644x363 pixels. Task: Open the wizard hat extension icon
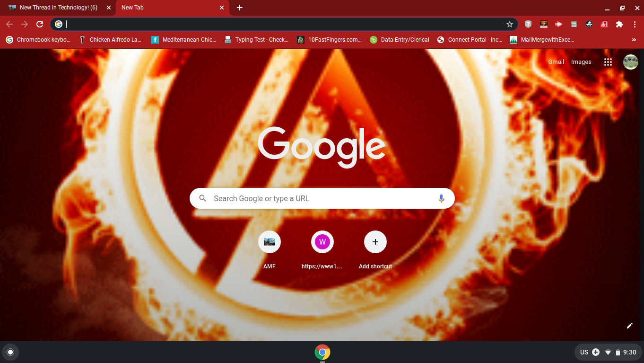coord(589,24)
